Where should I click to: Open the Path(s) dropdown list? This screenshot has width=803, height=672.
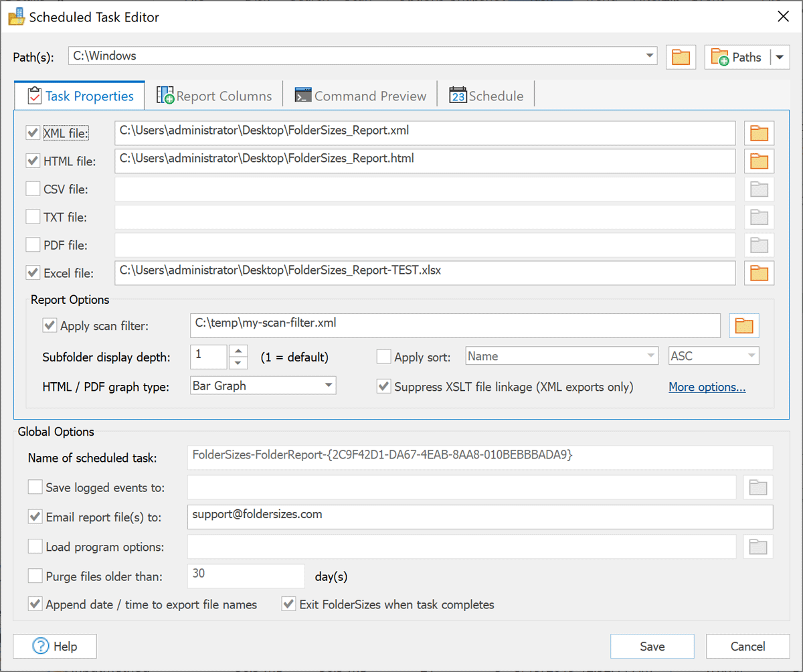click(x=648, y=56)
